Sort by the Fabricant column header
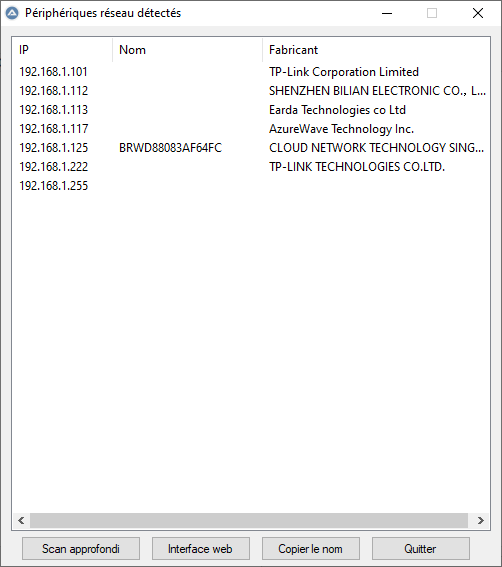 pos(376,50)
